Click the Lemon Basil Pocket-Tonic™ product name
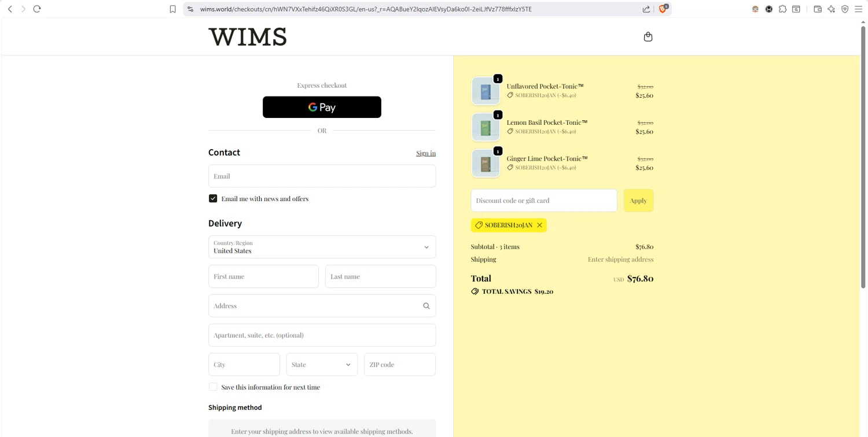This screenshot has height=437, width=868. click(x=547, y=123)
